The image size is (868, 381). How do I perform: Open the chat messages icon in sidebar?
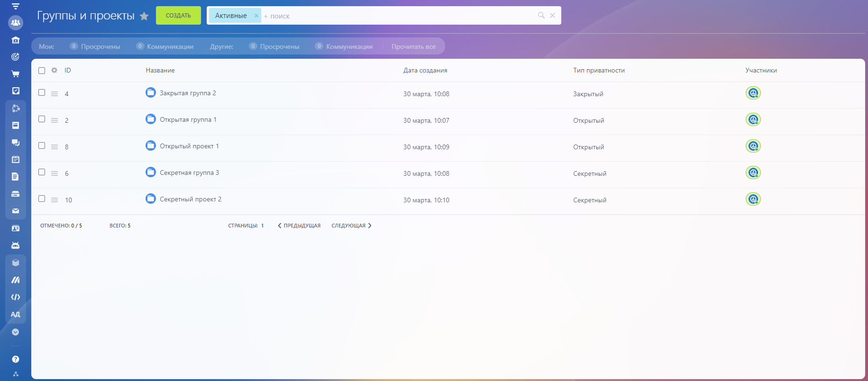click(x=16, y=143)
